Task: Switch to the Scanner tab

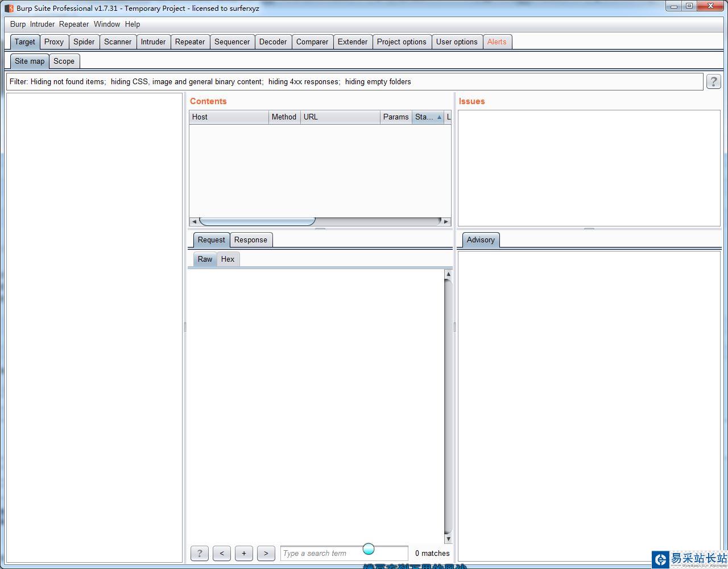Action: point(118,42)
